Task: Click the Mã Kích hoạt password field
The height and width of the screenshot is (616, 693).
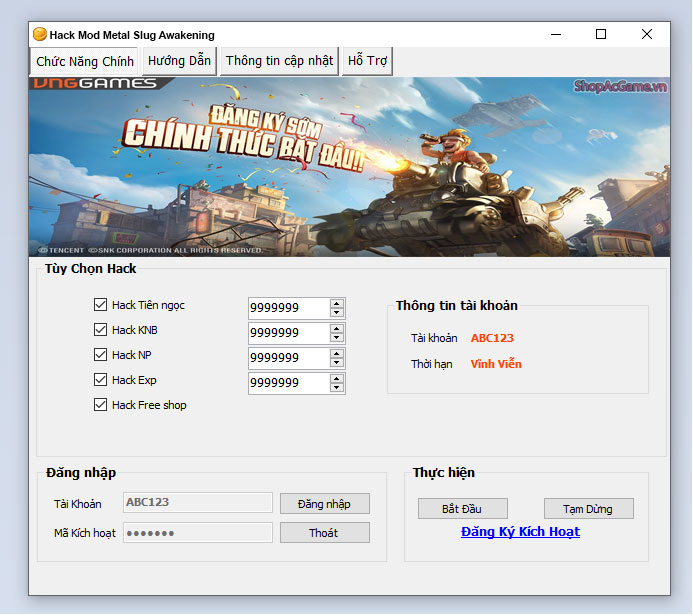Action: pyautogui.click(x=198, y=533)
